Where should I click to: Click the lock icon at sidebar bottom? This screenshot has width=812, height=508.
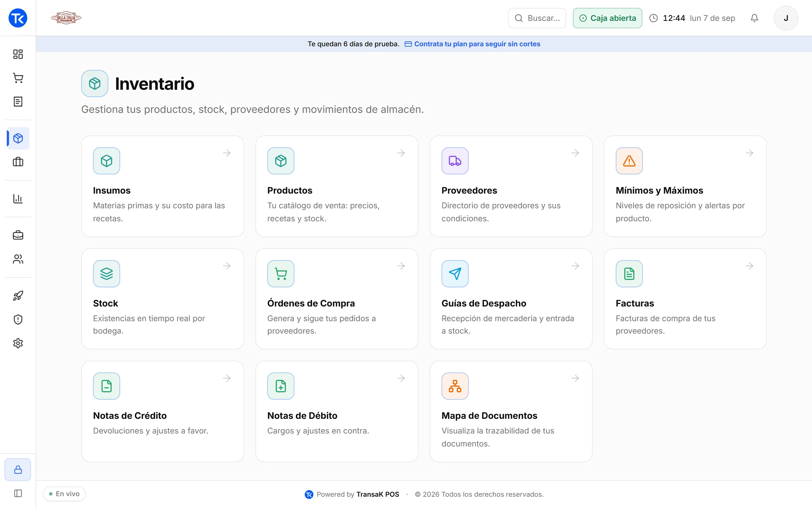(18, 470)
